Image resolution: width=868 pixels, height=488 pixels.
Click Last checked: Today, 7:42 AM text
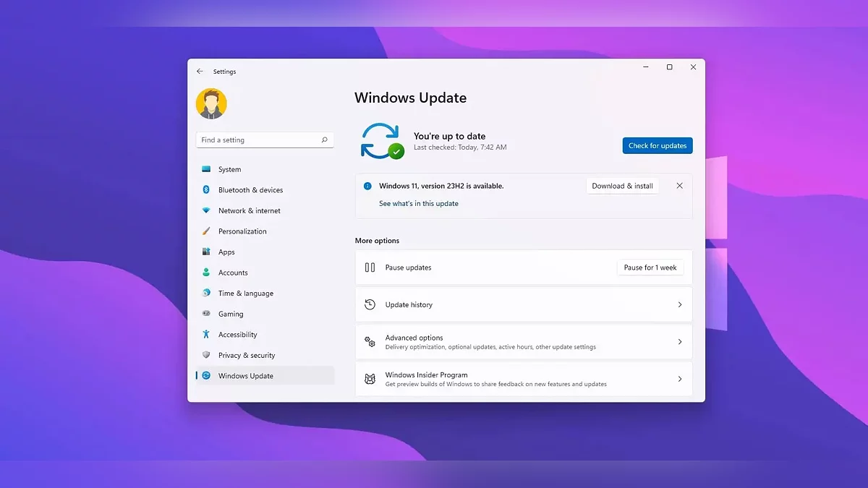tap(460, 147)
